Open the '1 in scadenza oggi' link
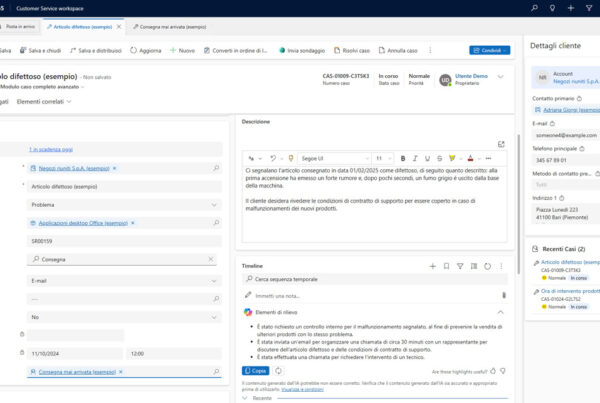 click(51, 149)
